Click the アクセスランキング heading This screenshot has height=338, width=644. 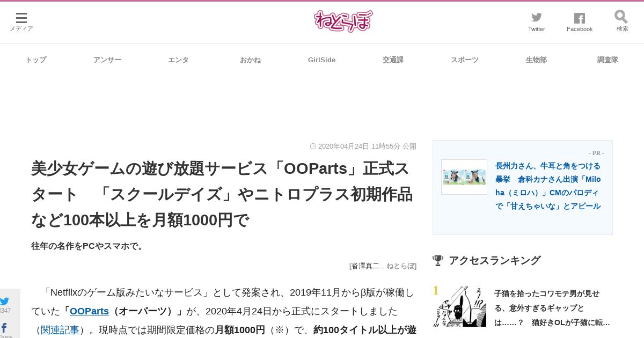[494, 260]
